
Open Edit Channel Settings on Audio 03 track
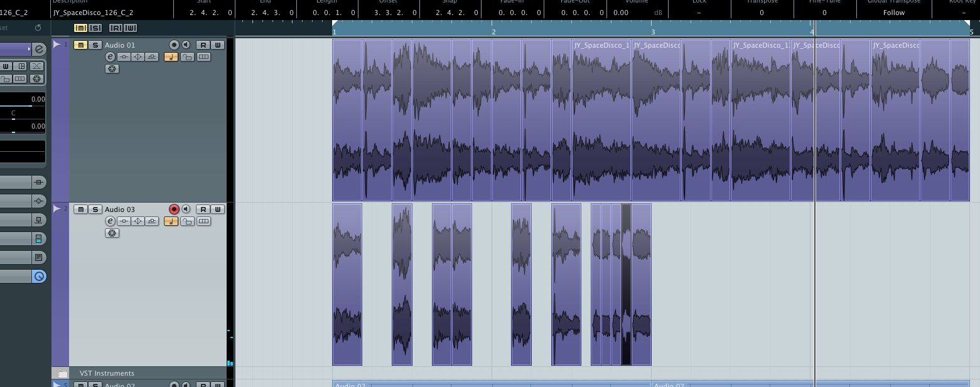110,221
